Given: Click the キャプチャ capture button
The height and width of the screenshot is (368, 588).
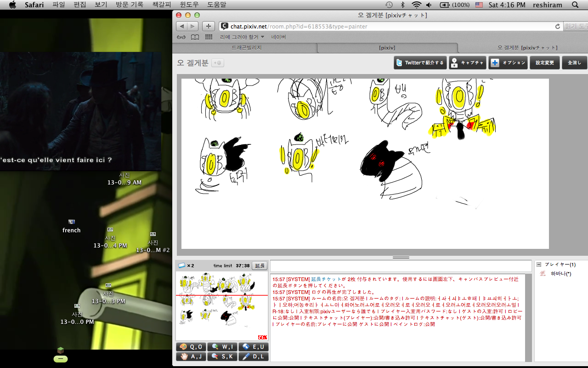Looking at the screenshot, I should (x=468, y=63).
